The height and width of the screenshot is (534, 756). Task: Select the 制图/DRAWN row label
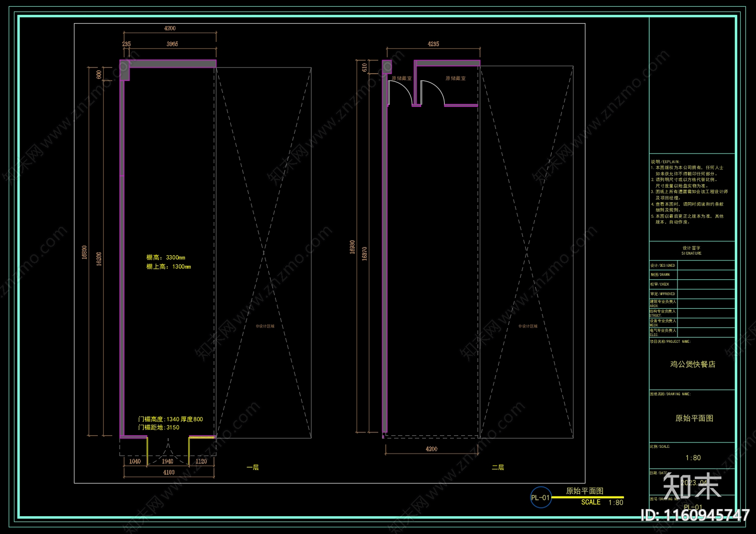tap(660, 274)
